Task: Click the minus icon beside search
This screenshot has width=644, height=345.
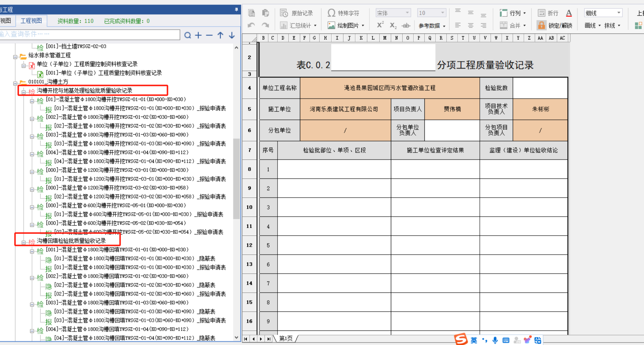Action: 209,35
